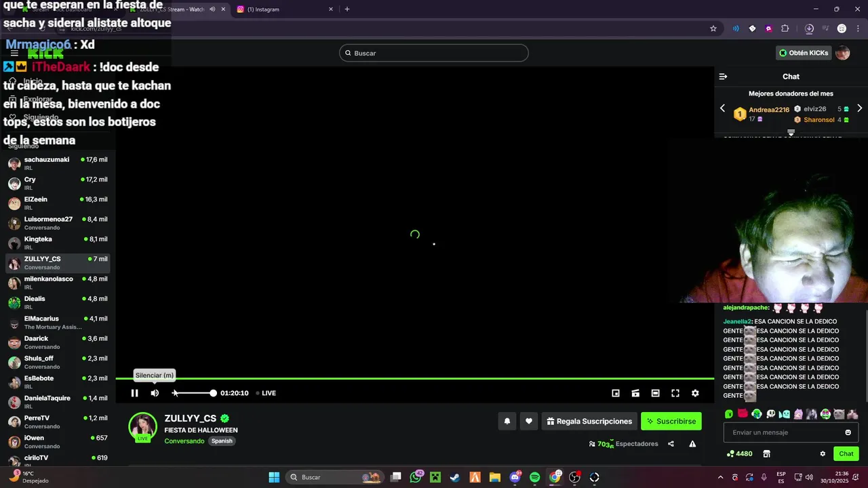Show previous top donors with left chevron

[722, 108]
